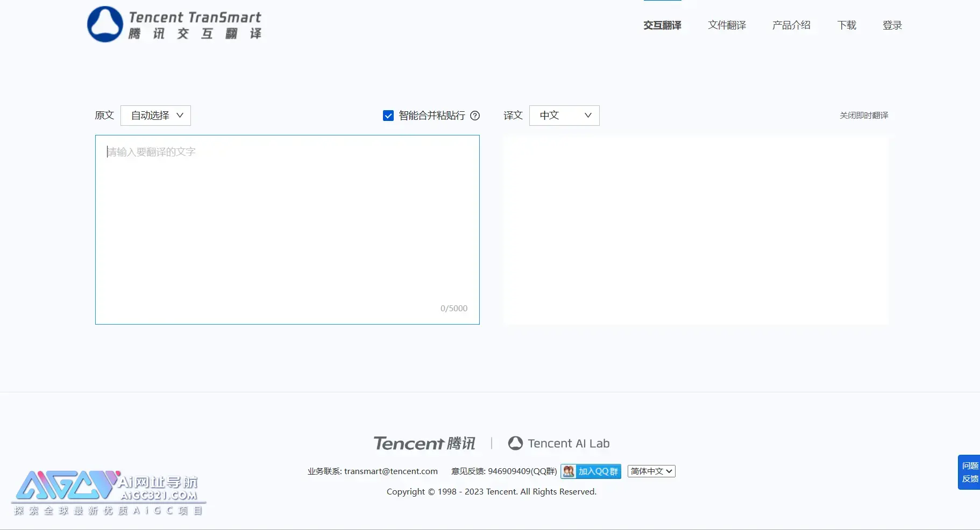The width and height of the screenshot is (980, 530).
Task: Click the 加入QQ群 button
Action: pos(591,471)
